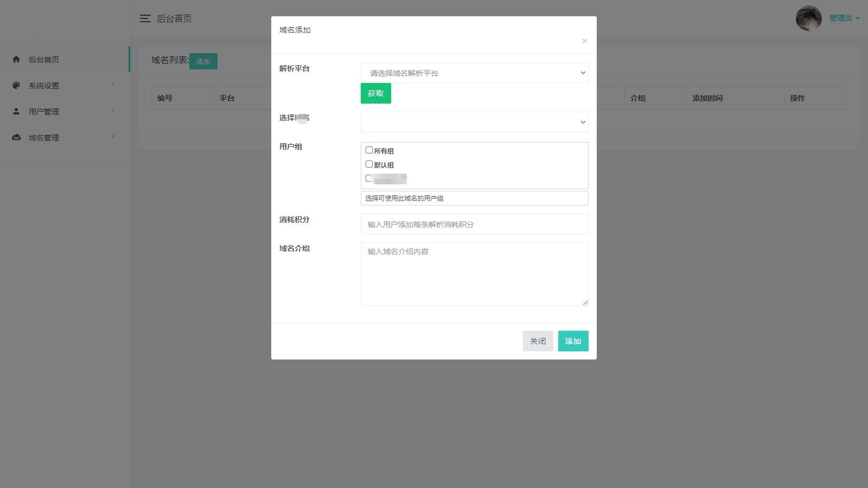This screenshot has width=868, height=488.
Task: Click the 添加 submit button in dialog
Action: pos(573,341)
